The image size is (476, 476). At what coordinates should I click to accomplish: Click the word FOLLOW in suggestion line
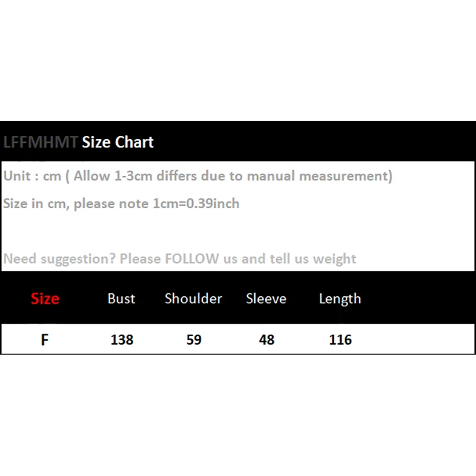(x=192, y=259)
